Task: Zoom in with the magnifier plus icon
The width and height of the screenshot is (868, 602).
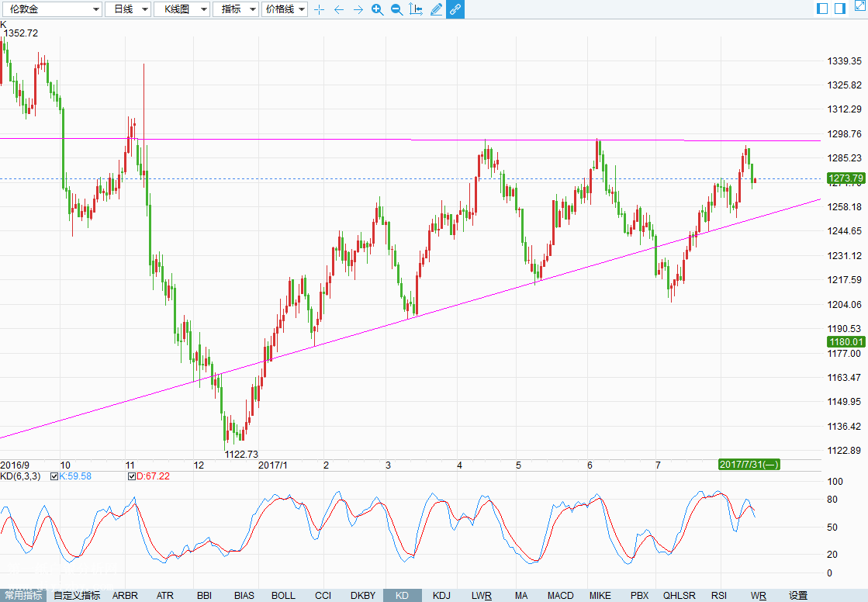Action: tap(377, 9)
